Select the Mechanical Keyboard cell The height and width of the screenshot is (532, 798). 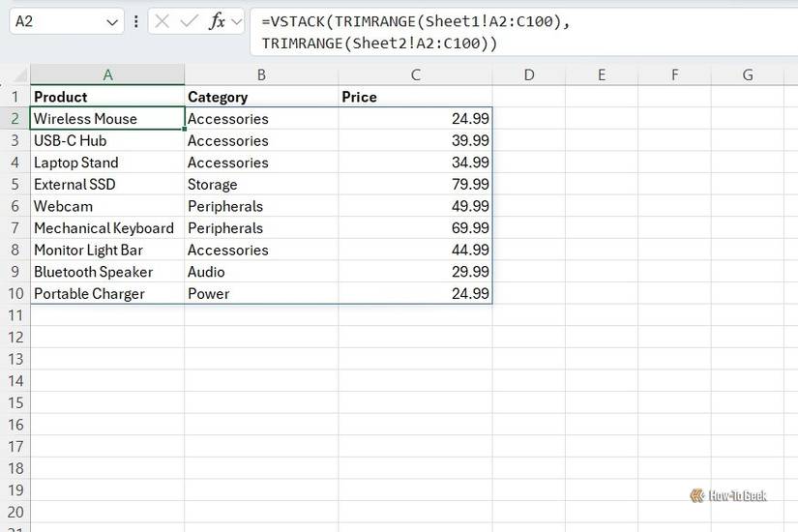click(107, 228)
